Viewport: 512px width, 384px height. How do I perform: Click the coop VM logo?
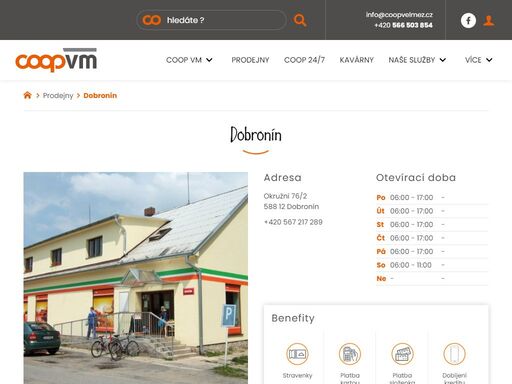point(56,60)
